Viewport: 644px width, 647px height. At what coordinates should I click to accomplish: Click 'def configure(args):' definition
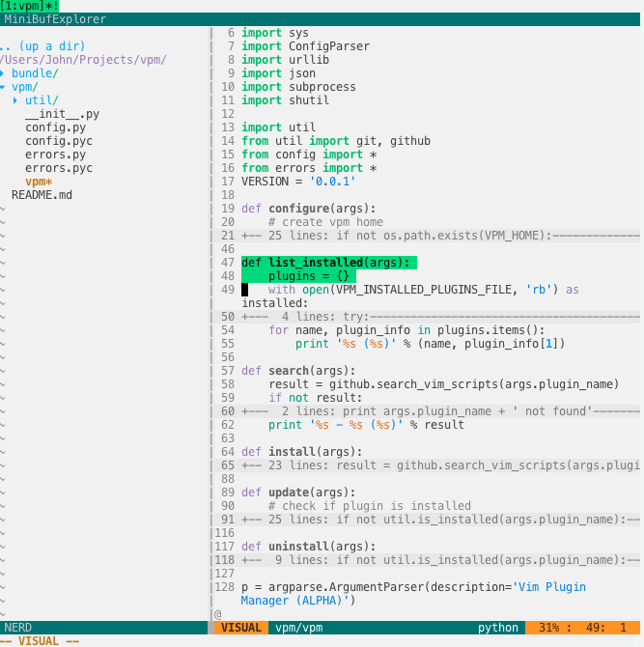pos(309,209)
